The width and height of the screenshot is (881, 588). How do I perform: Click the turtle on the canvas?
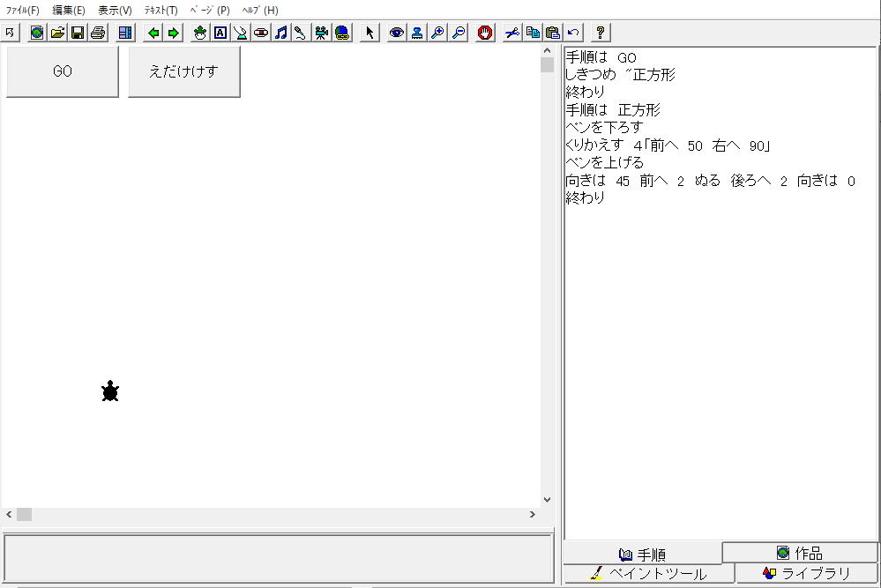110,391
